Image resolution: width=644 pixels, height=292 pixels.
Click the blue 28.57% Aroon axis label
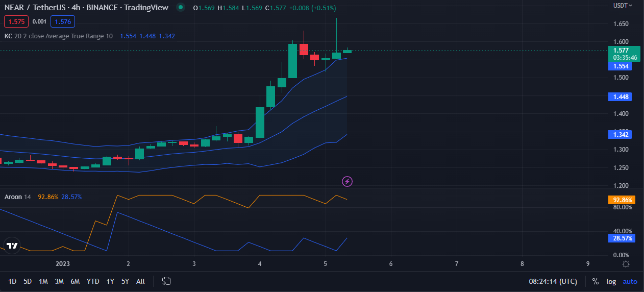click(x=622, y=238)
